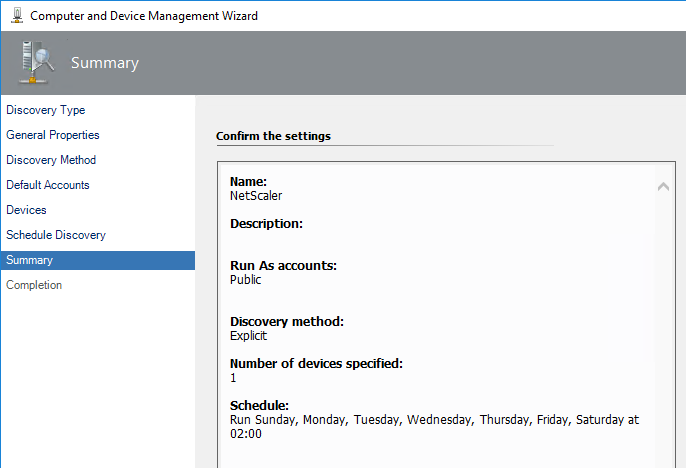Click the NetScaler name value
Viewport: 686px width, 468px height.
click(x=256, y=196)
